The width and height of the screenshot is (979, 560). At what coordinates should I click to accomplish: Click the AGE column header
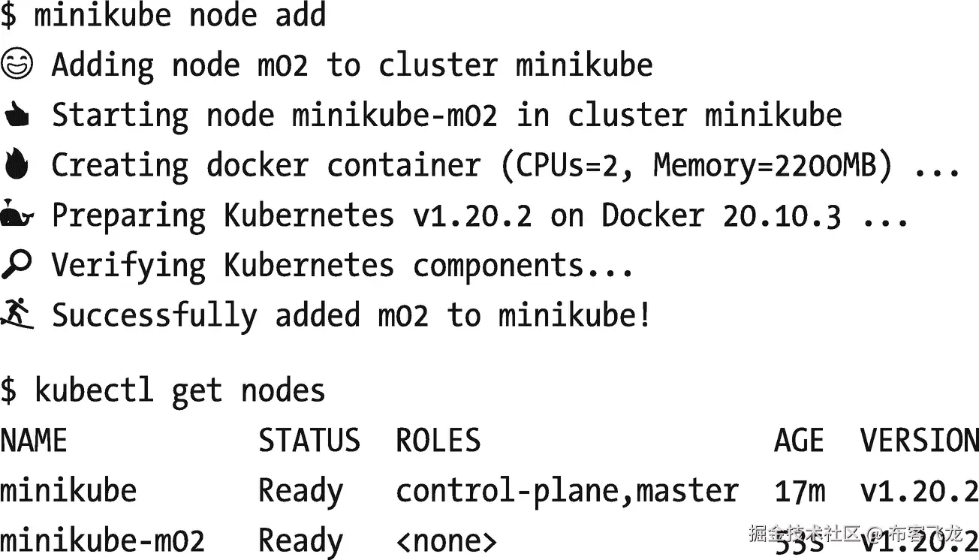[x=800, y=441]
